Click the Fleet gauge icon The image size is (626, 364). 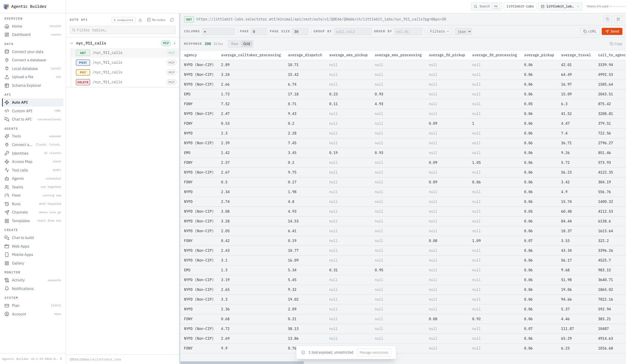tap(7, 195)
